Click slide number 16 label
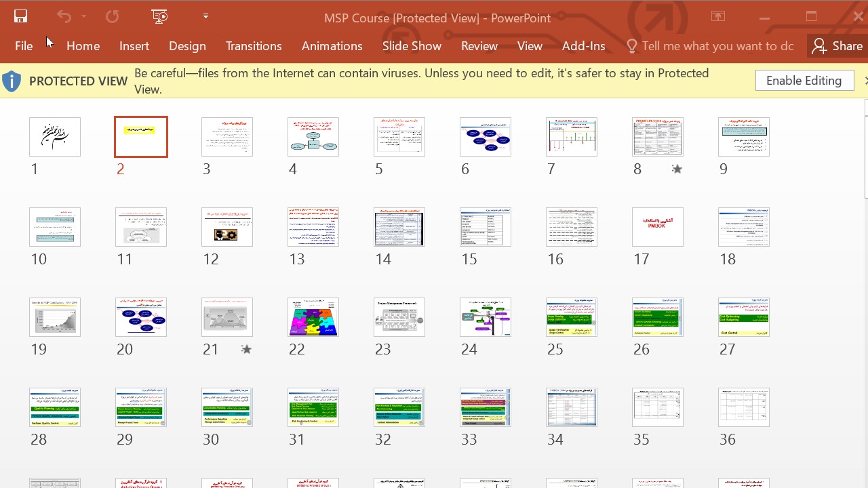The width and height of the screenshot is (868, 488). coord(555,260)
